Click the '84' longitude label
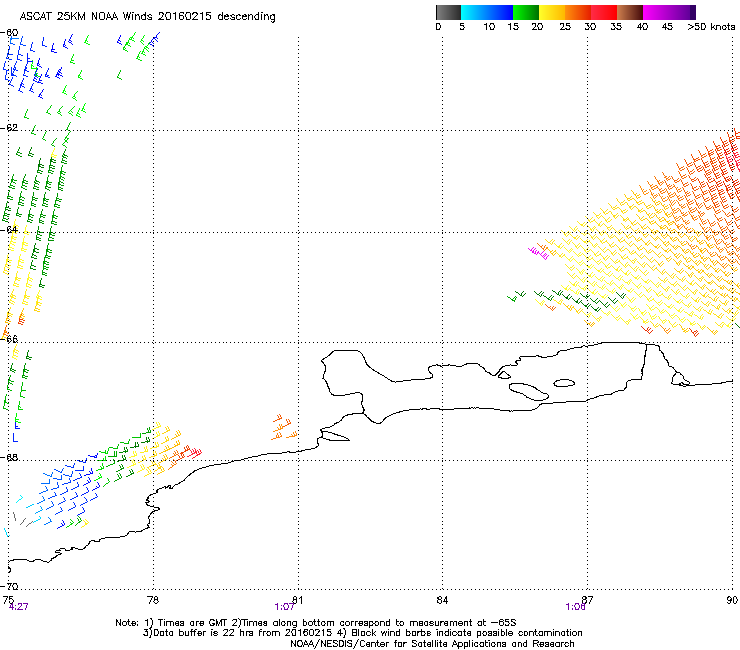This screenshot has width=740, height=650. tap(442, 599)
